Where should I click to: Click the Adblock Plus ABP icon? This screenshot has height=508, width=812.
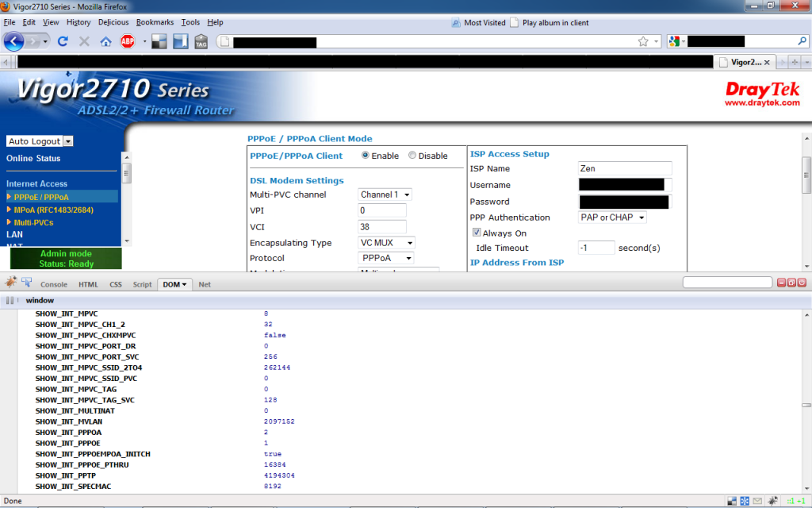point(126,40)
